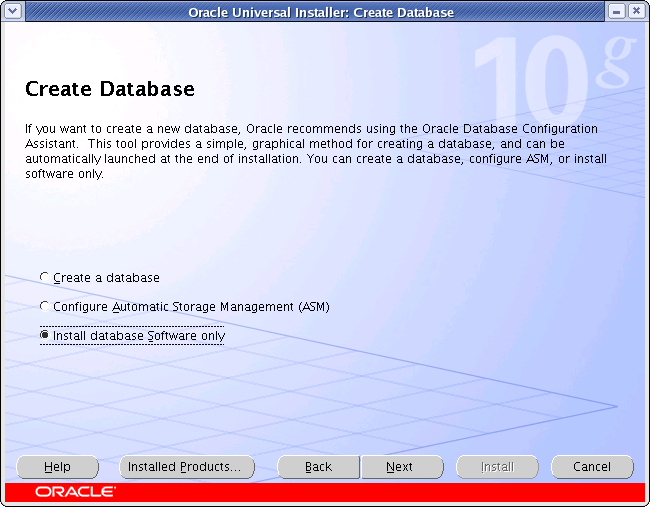Minimize the Oracle Universal Installer window

coord(616,11)
